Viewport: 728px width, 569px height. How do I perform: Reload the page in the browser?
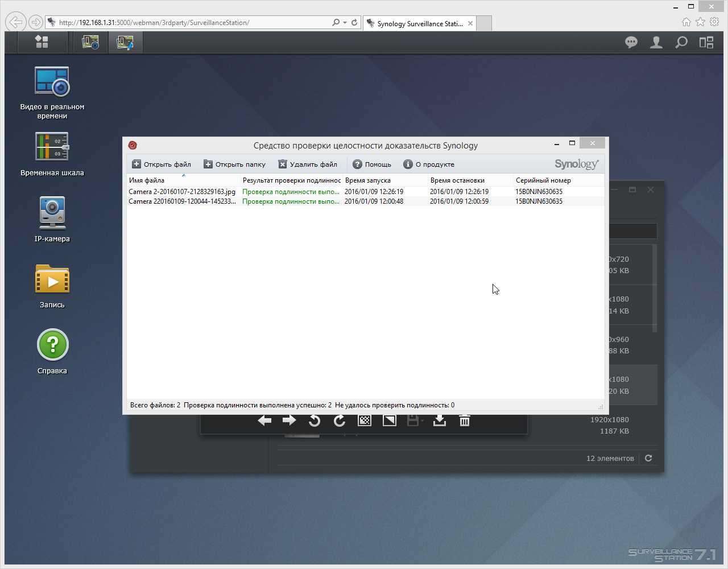(354, 23)
